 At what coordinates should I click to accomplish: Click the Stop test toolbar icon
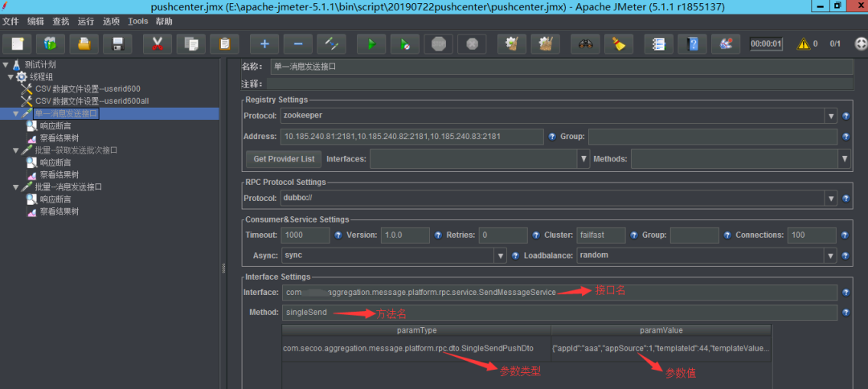pos(439,43)
